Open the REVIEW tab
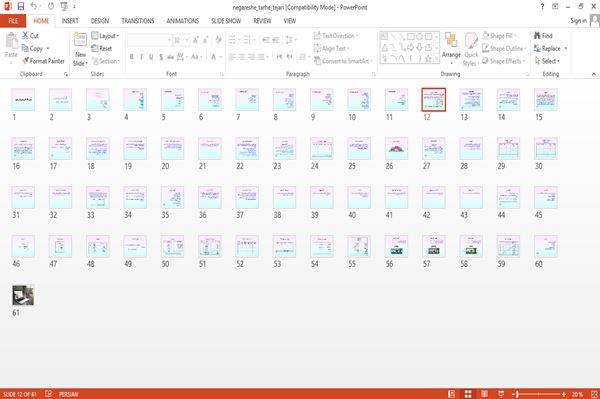The height and width of the screenshot is (399, 600). pyautogui.click(x=262, y=21)
